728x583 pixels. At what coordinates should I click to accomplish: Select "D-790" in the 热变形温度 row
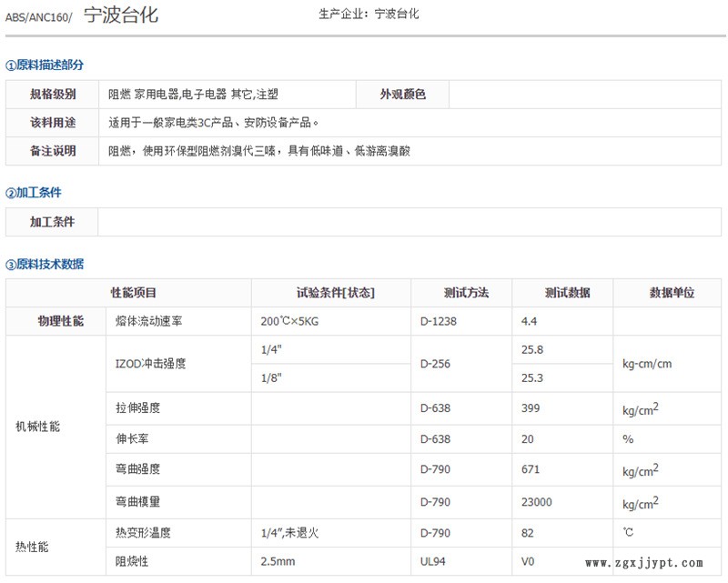[435, 533]
